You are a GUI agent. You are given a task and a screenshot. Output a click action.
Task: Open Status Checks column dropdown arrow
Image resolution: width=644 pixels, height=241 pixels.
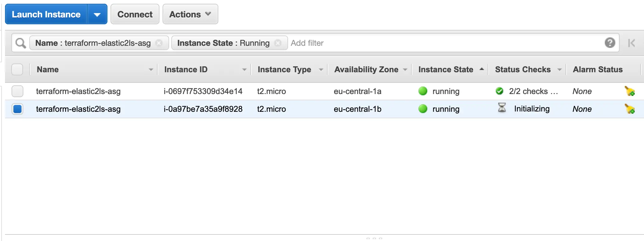[x=560, y=70]
